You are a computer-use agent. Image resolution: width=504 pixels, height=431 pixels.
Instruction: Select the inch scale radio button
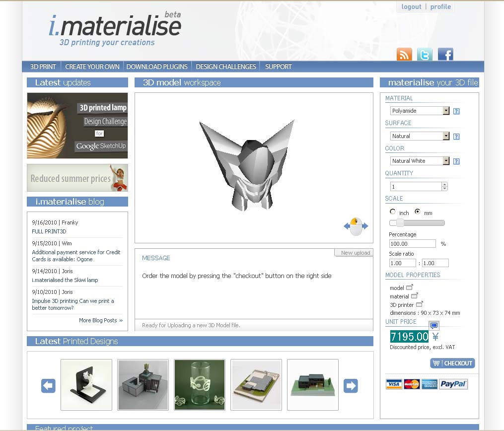[x=392, y=212]
